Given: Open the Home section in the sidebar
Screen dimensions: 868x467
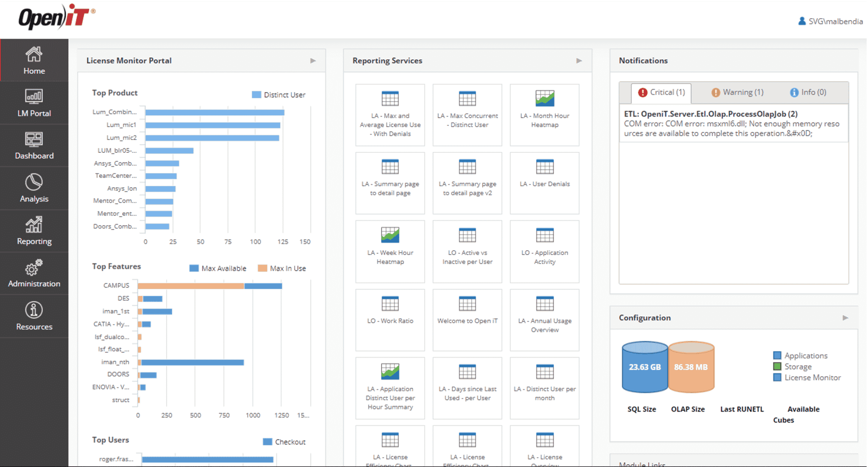Looking at the screenshot, I should pos(34,61).
